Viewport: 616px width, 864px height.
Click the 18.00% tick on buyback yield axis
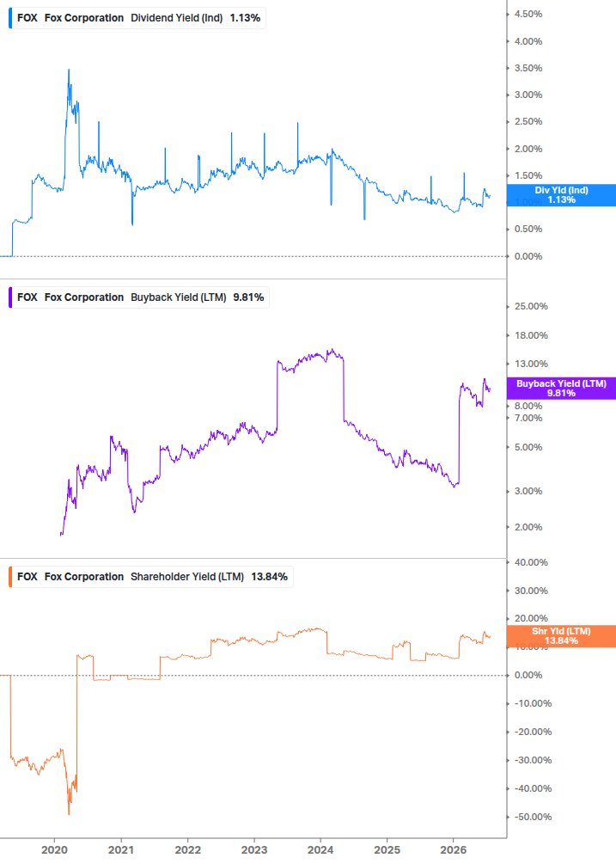coord(531,335)
